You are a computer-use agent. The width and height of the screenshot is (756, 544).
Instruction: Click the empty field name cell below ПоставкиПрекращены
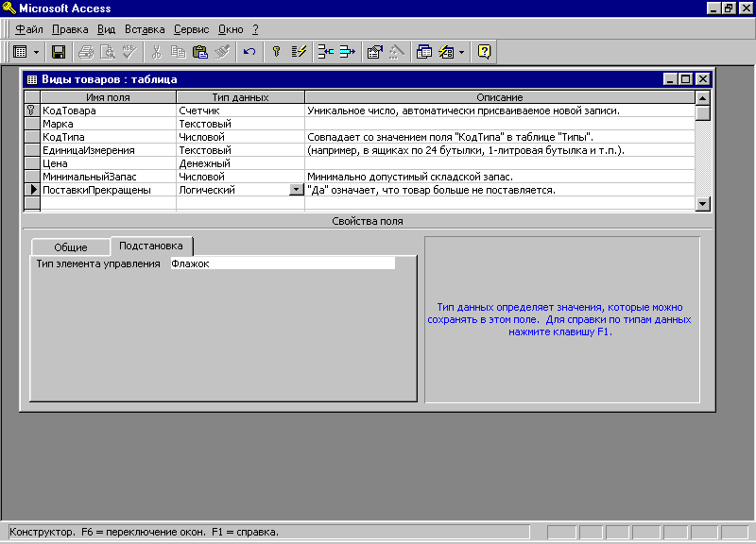point(109,203)
